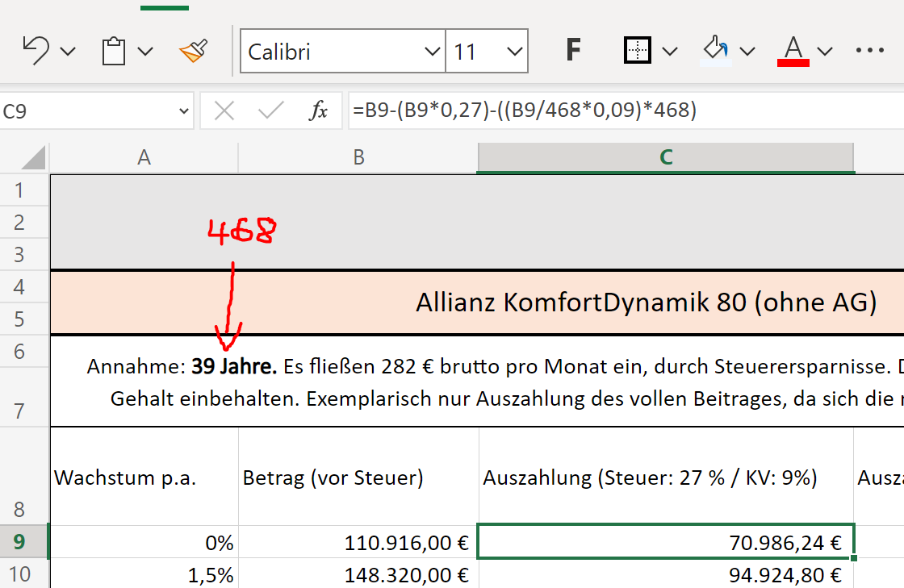Select row 5 header
The height and width of the screenshot is (588, 904).
[24, 319]
